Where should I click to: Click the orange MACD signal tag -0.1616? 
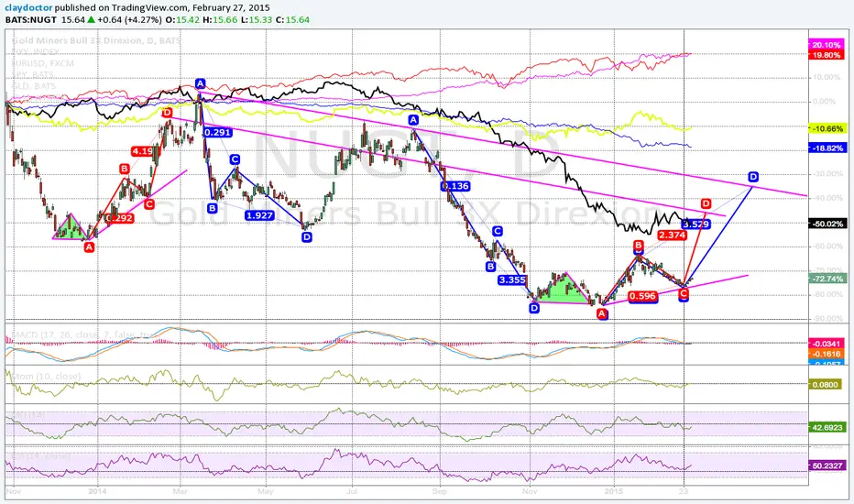coord(827,354)
